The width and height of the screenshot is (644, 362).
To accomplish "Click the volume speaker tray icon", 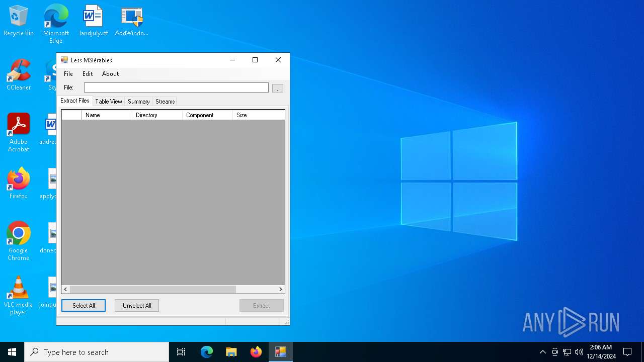I will point(579,352).
